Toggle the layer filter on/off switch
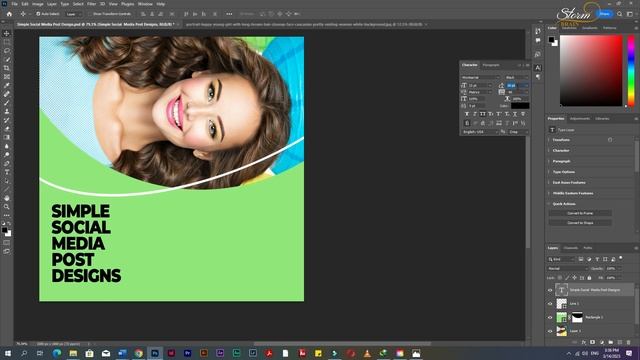 pyautogui.click(x=621, y=258)
